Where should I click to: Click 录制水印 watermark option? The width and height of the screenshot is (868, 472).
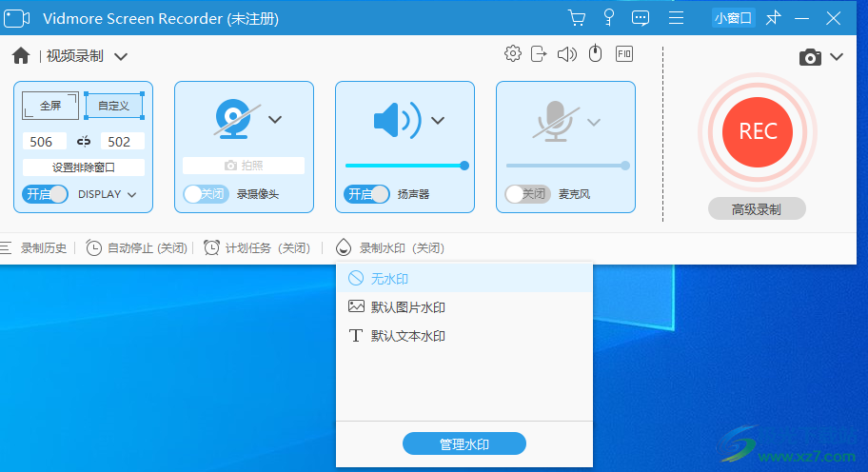click(x=402, y=248)
